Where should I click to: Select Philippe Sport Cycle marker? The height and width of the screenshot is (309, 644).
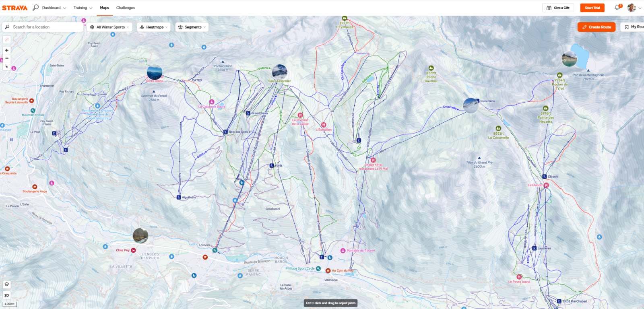tap(318, 268)
